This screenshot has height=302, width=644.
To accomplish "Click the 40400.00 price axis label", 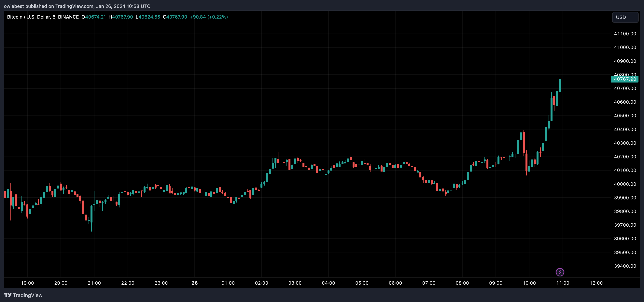I will click(x=625, y=129).
